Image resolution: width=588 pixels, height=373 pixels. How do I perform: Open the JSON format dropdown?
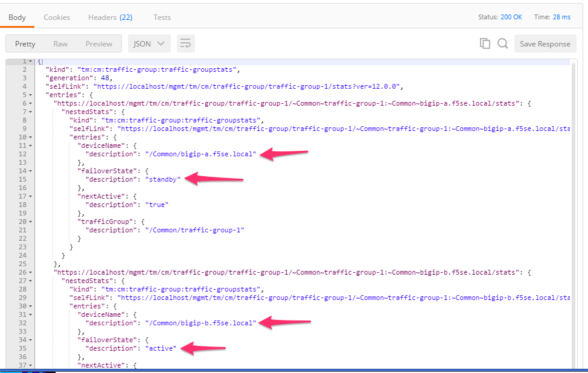pos(149,43)
